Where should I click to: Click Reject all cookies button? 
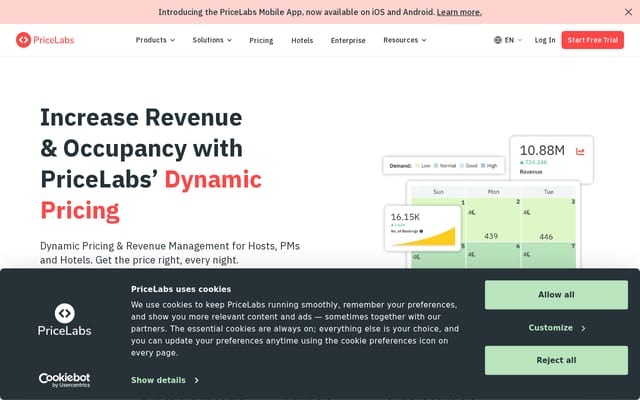(556, 360)
